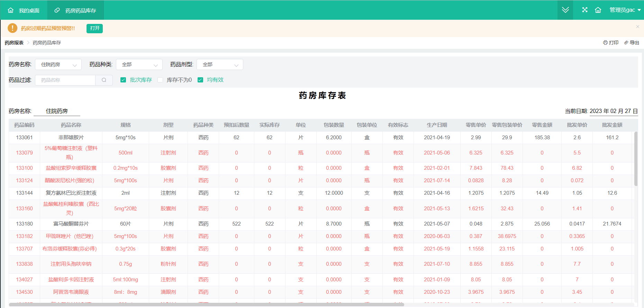The image size is (644, 308).
Task: Click the 预扣后数量 column header
Action: tap(236, 125)
